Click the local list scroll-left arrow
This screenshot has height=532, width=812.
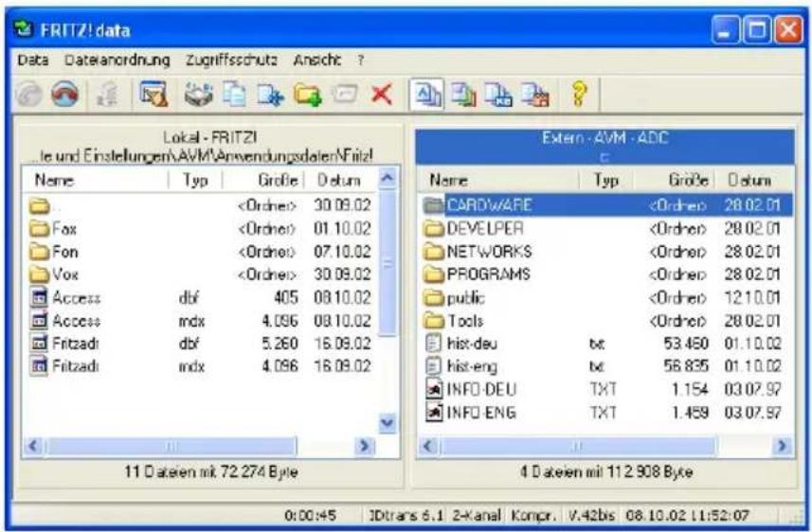coord(34,446)
